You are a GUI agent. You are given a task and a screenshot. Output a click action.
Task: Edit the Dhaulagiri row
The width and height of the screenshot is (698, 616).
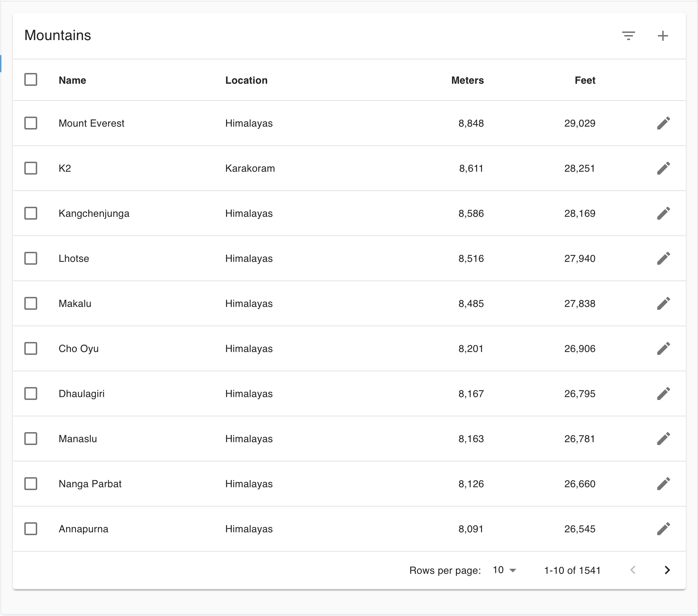pyautogui.click(x=663, y=393)
